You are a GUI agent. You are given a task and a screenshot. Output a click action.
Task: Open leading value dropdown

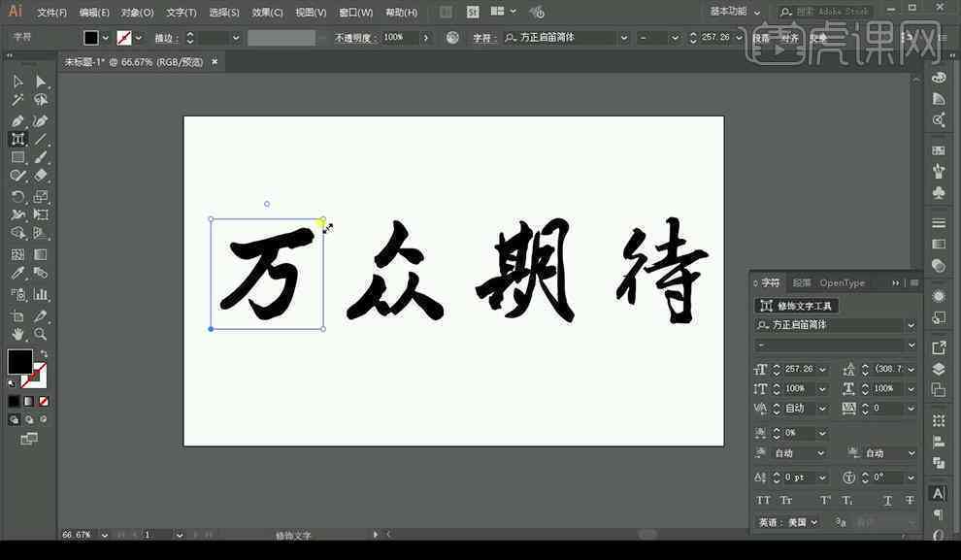pos(911,370)
